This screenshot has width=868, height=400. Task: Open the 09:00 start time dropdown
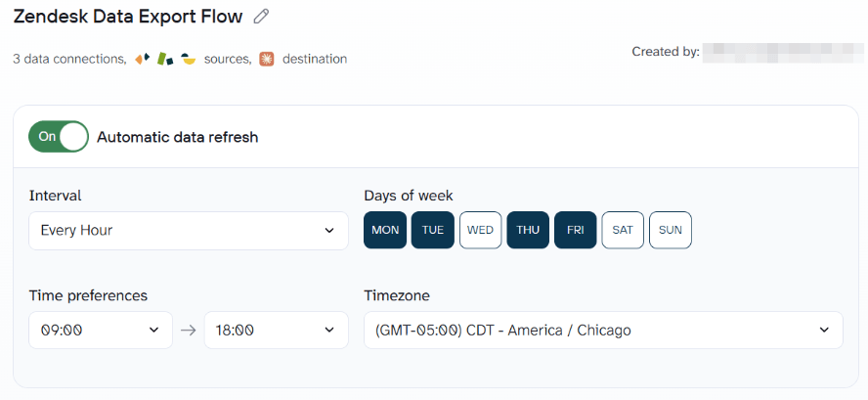click(x=101, y=331)
